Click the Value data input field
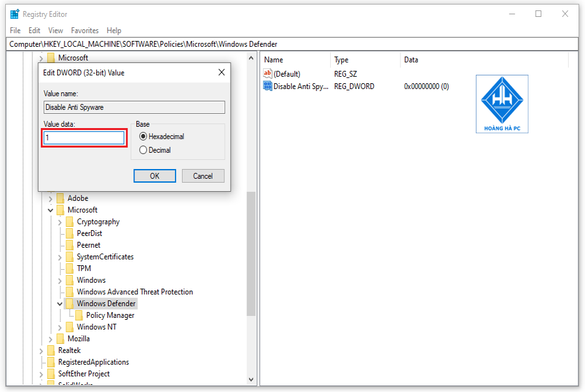585x392 pixels. (x=84, y=138)
